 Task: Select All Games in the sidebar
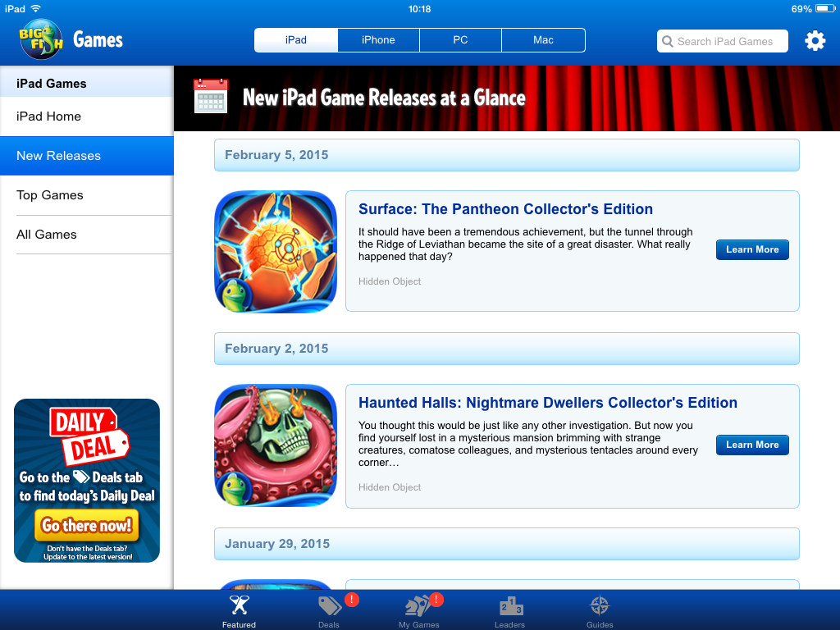coord(87,235)
